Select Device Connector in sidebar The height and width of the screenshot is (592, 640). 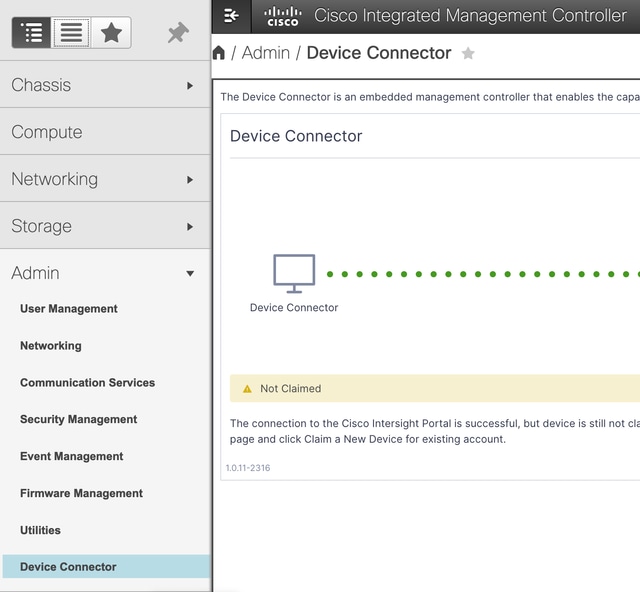coord(107,567)
